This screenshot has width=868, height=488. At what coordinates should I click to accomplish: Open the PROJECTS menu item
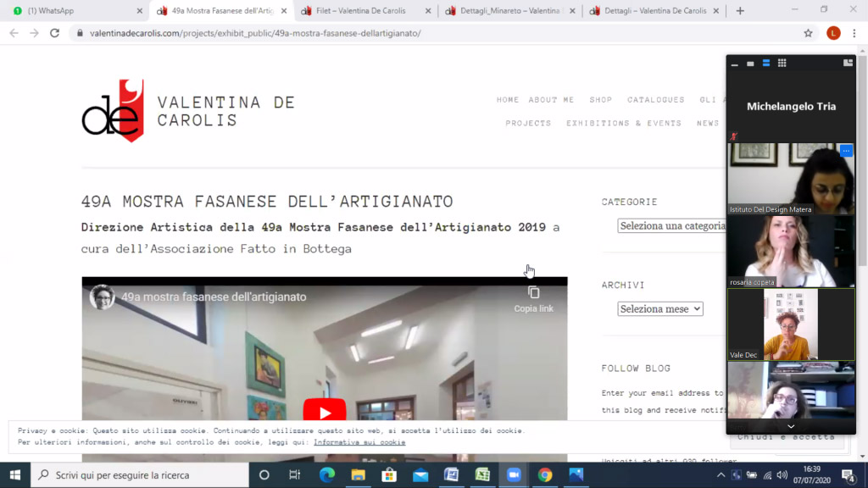coord(528,123)
